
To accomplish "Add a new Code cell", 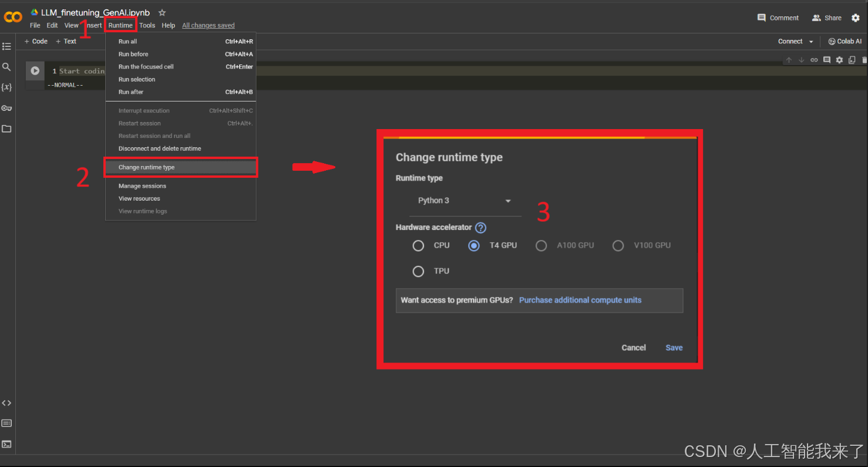I will (x=36, y=41).
